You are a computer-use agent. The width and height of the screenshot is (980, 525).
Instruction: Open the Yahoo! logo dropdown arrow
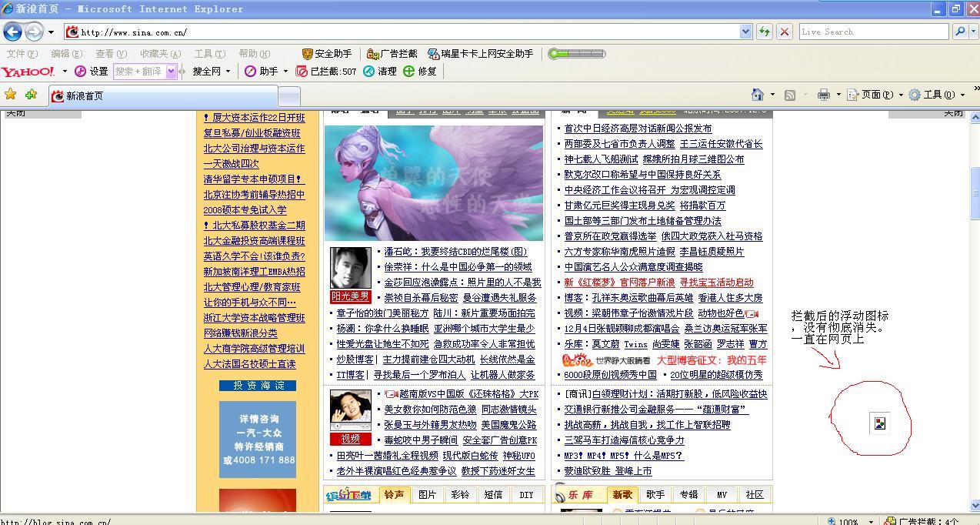tap(65, 72)
